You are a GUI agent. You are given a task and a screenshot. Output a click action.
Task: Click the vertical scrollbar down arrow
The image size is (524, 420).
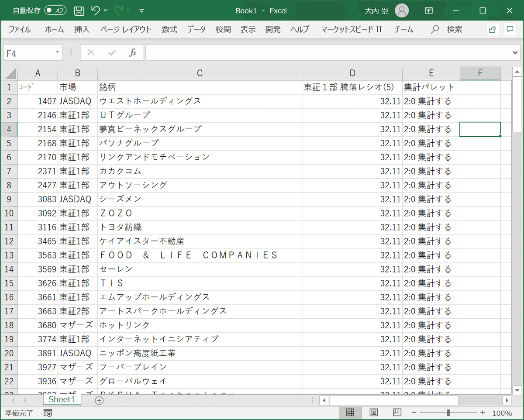(517, 390)
